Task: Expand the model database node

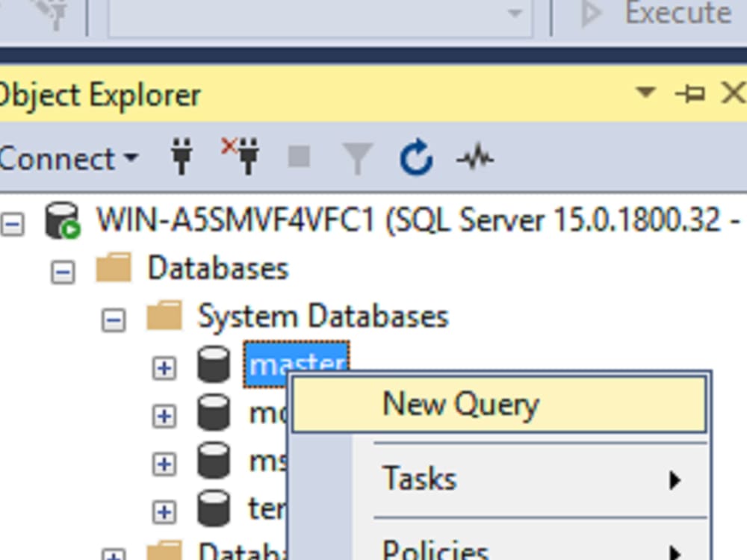Action: (164, 416)
